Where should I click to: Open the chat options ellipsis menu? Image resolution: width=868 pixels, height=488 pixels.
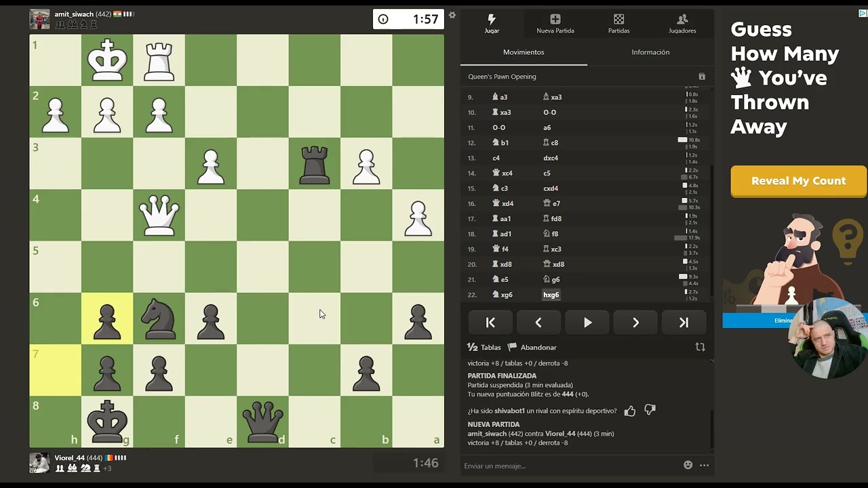704,465
